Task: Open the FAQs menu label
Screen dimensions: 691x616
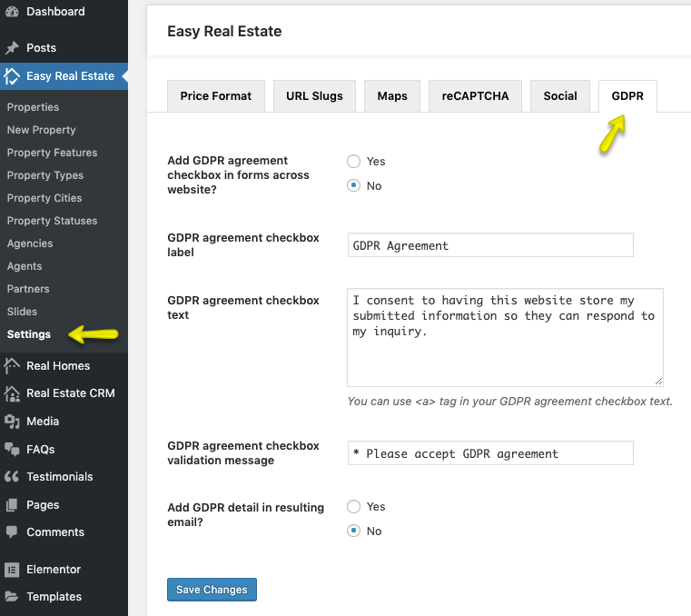Action: pyautogui.click(x=41, y=450)
